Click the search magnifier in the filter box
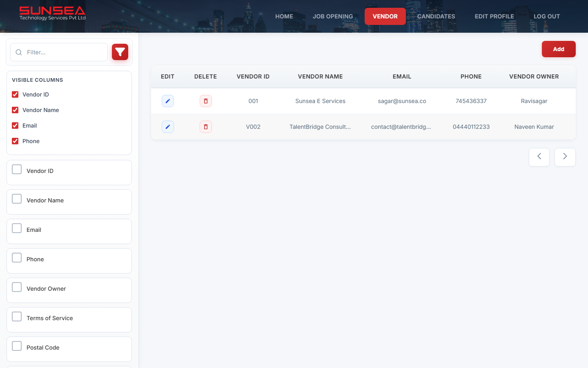 (x=18, y=52)
